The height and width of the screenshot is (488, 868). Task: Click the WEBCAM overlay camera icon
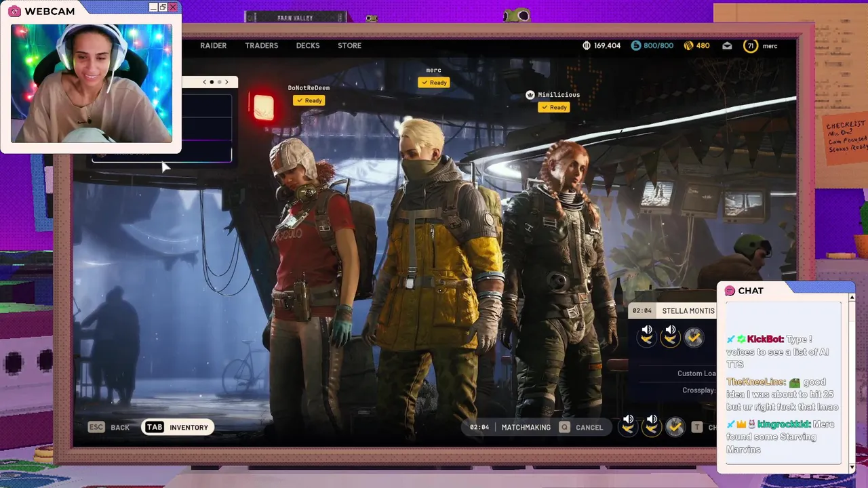[x=14, y=12]
